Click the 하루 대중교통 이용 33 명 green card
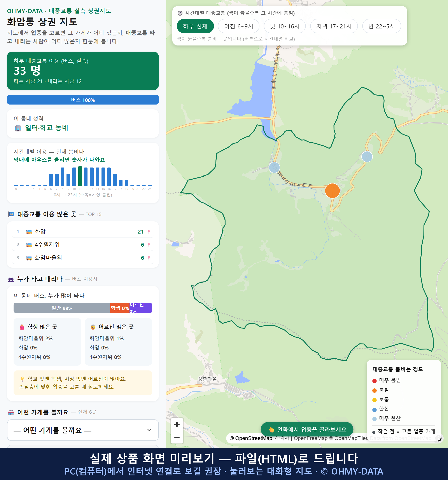 click(83, 71)
